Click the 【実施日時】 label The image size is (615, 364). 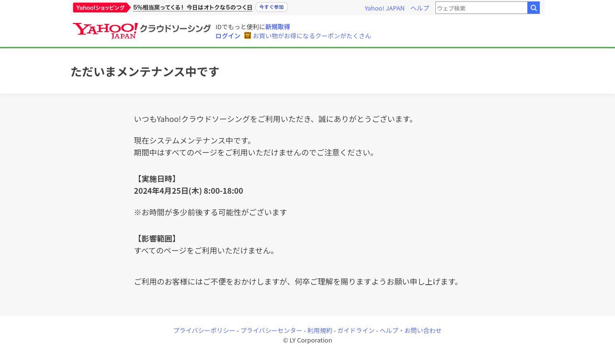(x=157, y=179)
